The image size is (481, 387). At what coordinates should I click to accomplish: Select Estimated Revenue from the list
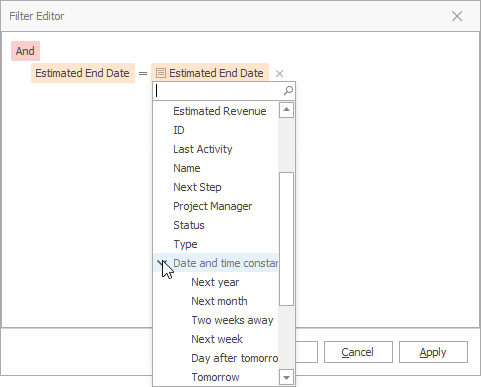click(216, 111)
